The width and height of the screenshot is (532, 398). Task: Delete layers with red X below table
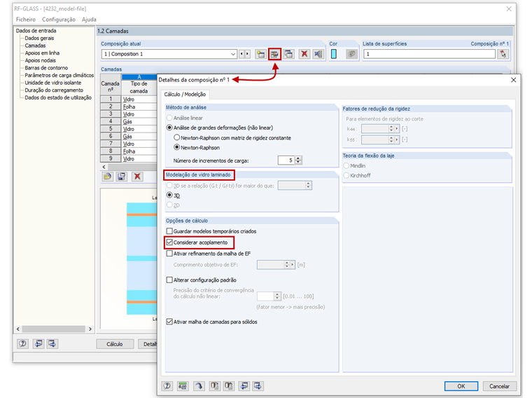coord(137,177)
